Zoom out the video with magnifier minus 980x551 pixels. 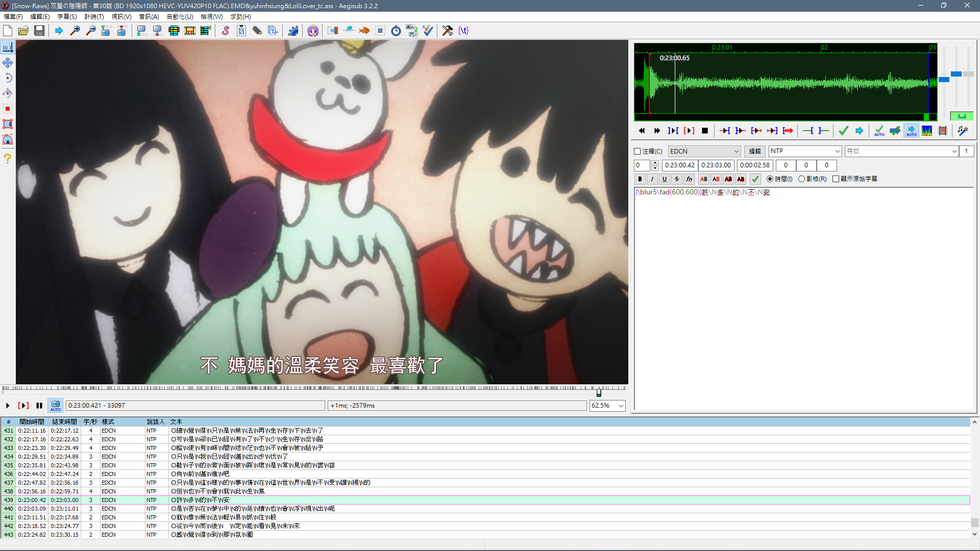click(x=91, y=31)
